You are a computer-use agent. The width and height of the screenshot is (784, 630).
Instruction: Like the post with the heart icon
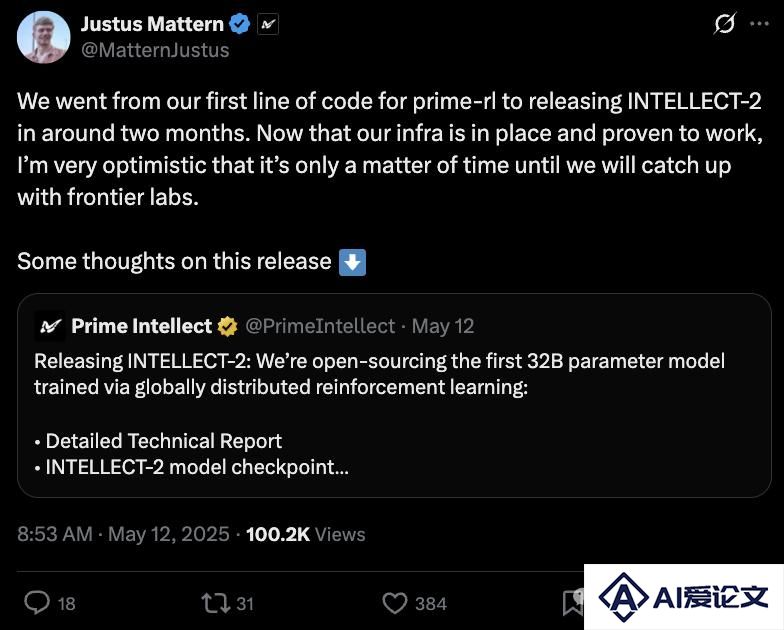(x=395, y=603)
